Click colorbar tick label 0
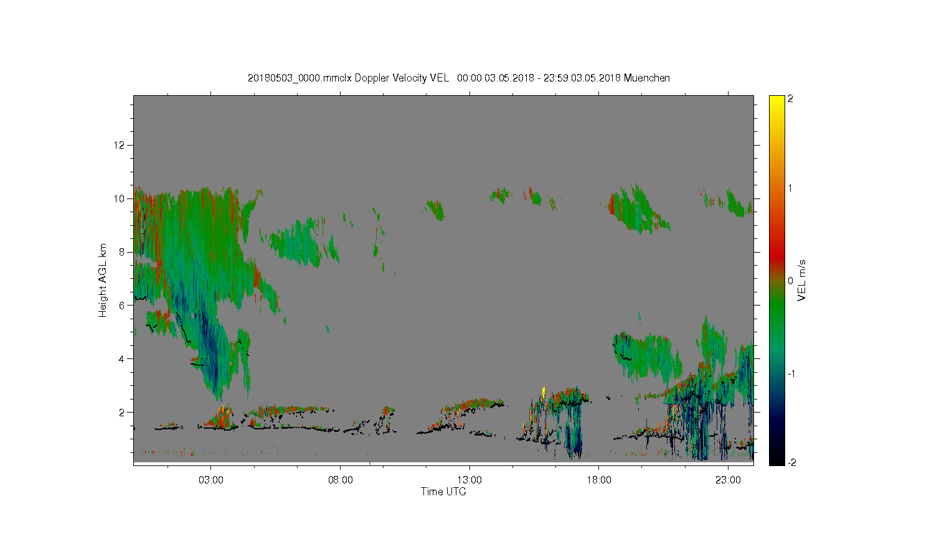 (791, 281)
